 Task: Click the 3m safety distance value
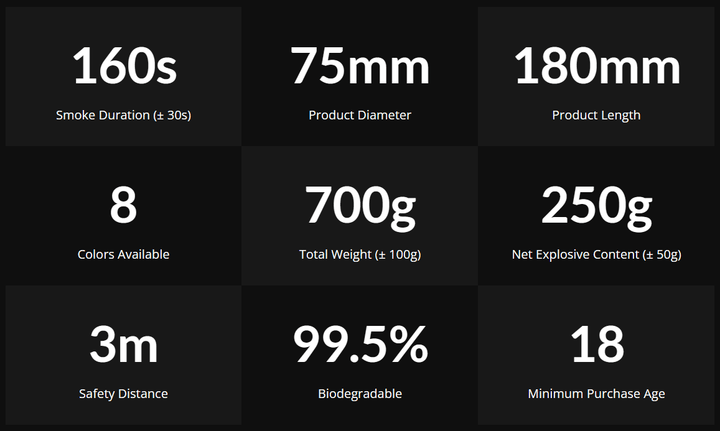(x=123, y=344)
